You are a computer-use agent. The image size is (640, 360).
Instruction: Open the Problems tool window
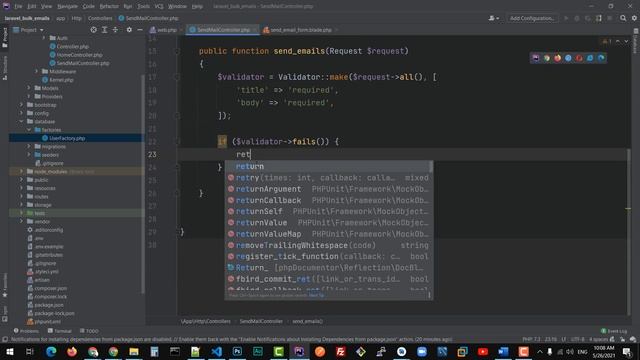[x=26, y=331]
